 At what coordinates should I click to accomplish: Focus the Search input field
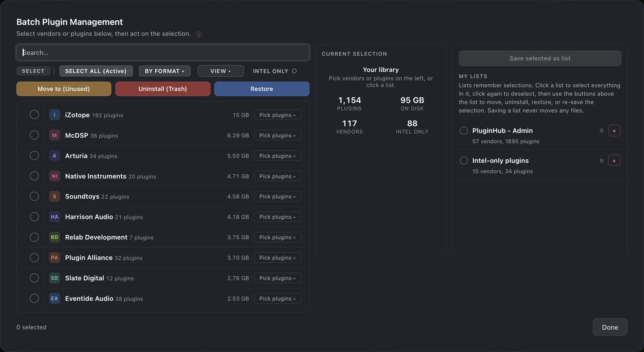(x=163, y=53)
